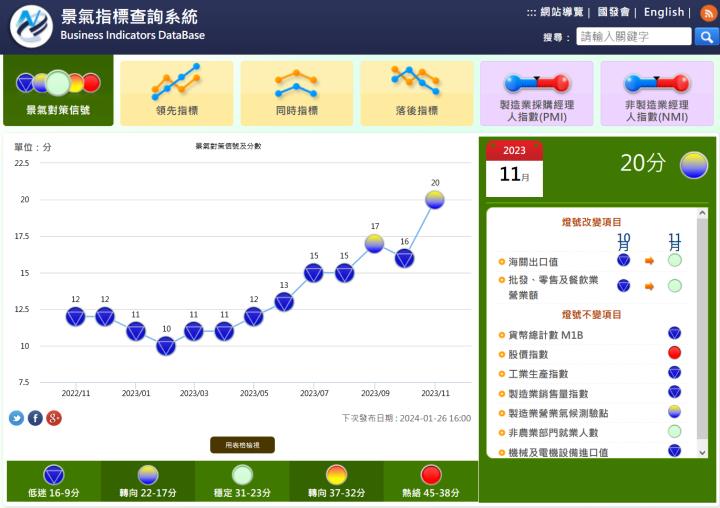Screen dimensions: 720x508
Task: Click the 用表格檢視 table view button
Action: pyautogui.click(x=242, y=445)
